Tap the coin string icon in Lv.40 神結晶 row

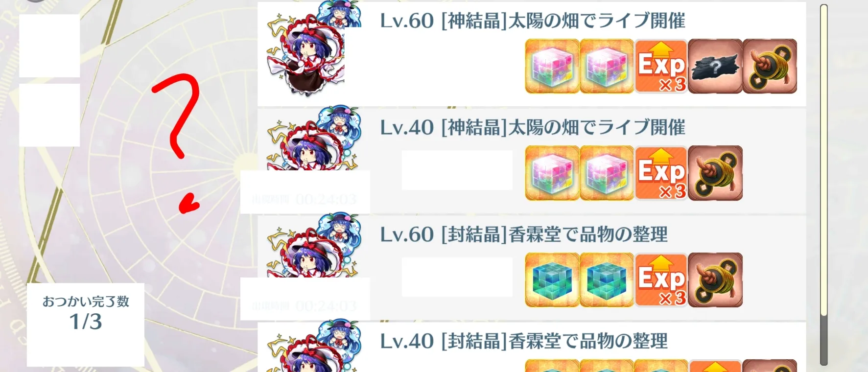715,173
